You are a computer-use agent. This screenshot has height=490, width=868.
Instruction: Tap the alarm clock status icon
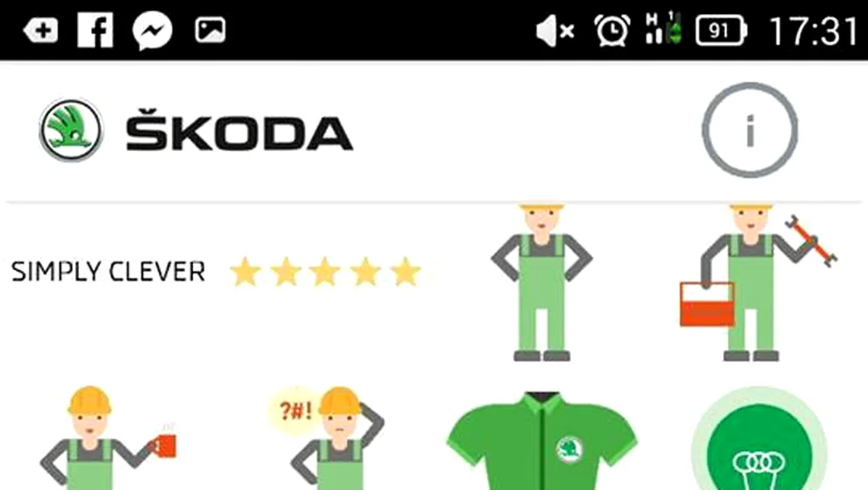coord(612,30)
